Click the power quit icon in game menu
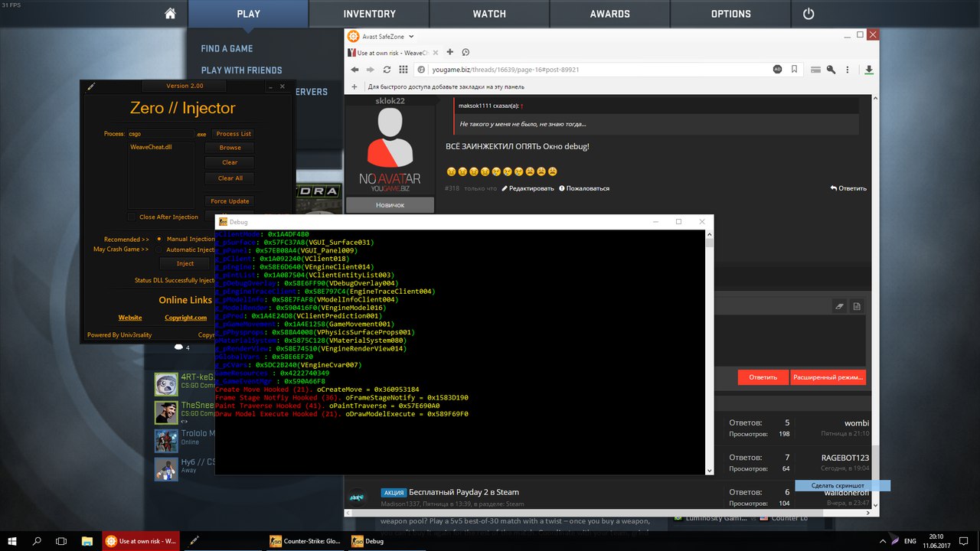 click(x=808, y=14)
